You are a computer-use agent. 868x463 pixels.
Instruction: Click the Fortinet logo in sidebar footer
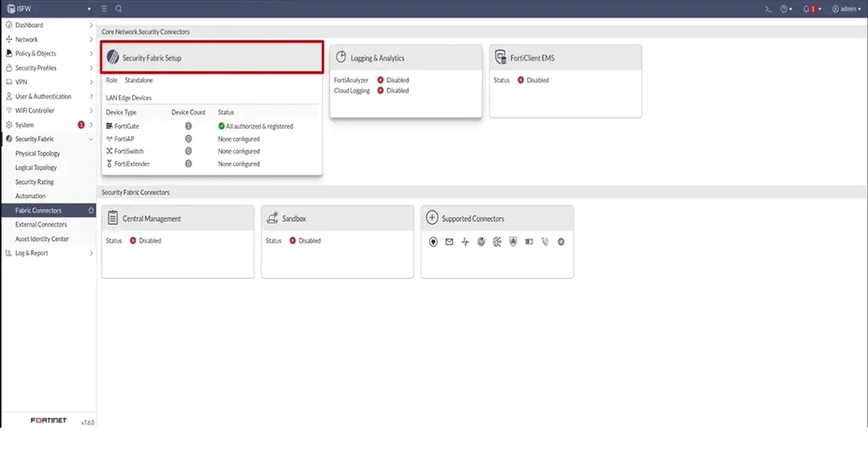click(48, 421)
